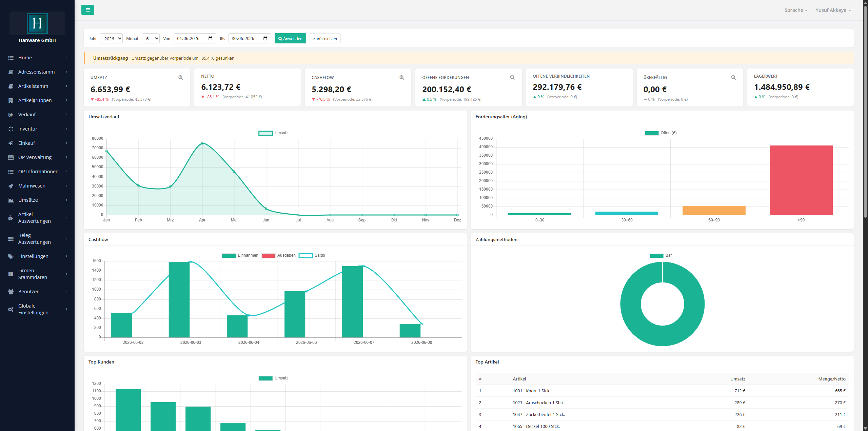Open the Adressenstamm menu item
Screen dimensions: 868x431
point(37,72)
